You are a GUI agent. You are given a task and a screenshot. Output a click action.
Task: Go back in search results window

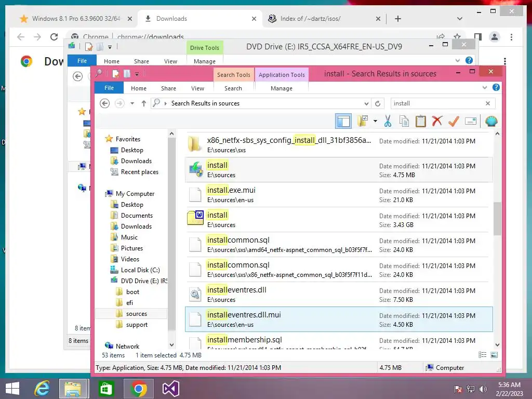(105, 103)
